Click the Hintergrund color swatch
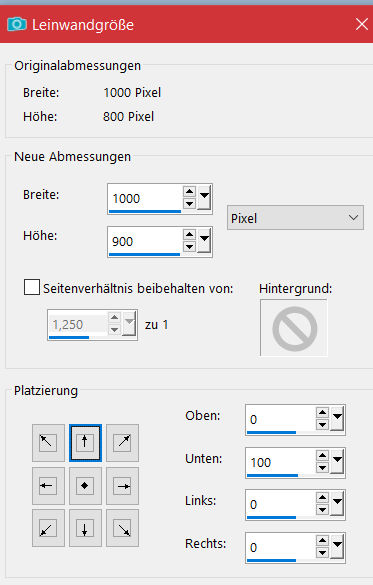Screen dimensions: 373x585 [x=294, y=328]
